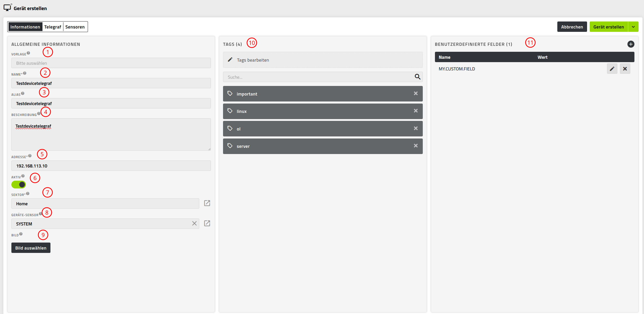Click the monitor icon beside Gerät erstellen title
Viewport: 644px width, 314px height.
click(8, 8)
